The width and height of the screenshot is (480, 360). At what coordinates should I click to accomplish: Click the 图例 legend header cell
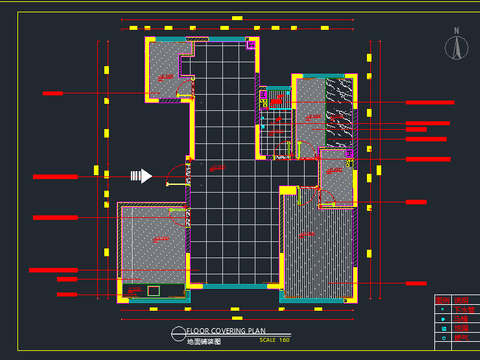click(x=443, y=300)
